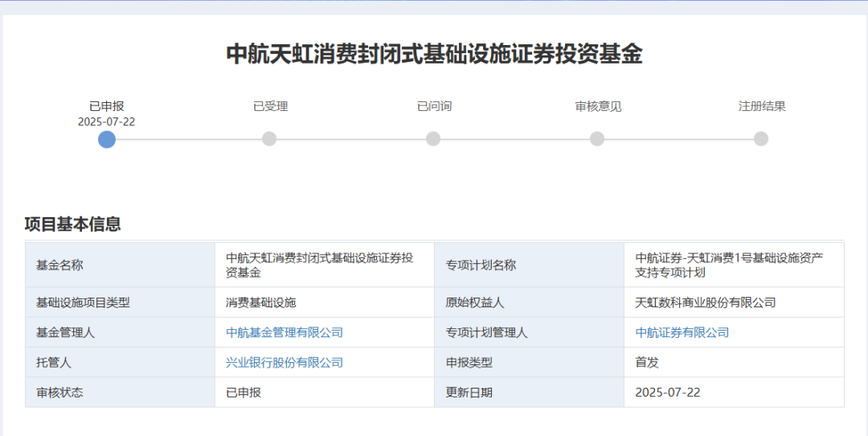Click the date under the 已申报 step

[x=106, y=121]
